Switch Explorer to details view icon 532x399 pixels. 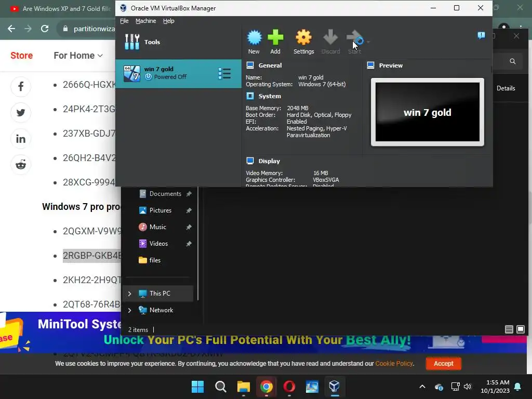(509, 329)
